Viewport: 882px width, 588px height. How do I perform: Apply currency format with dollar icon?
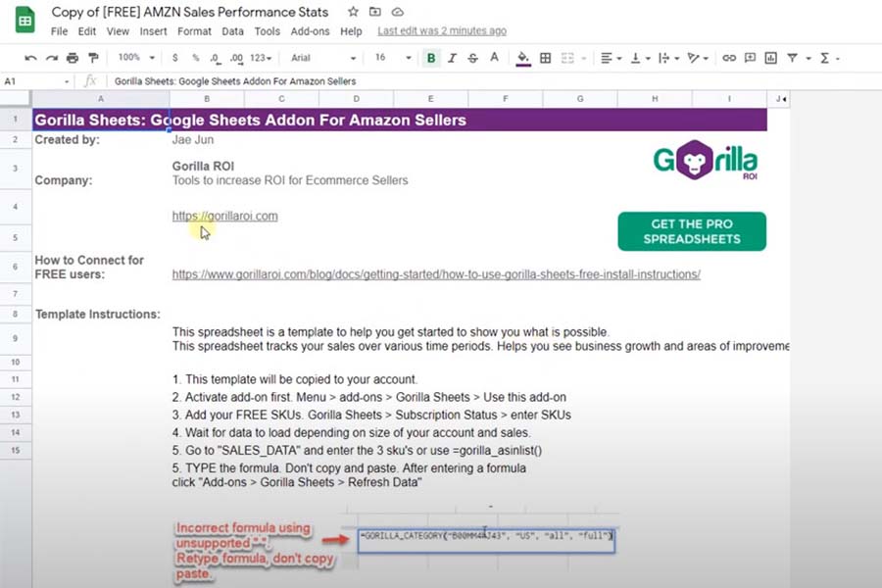(x=175, y=58)
